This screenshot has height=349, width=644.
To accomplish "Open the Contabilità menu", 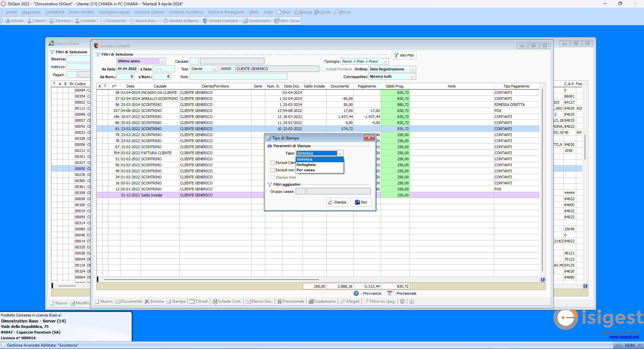I will click(54, 12).
